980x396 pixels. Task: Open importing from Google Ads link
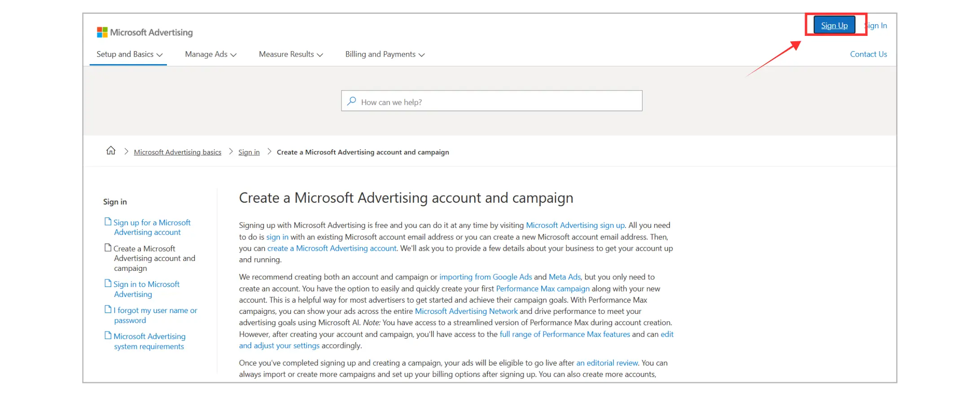click(486, 277)
